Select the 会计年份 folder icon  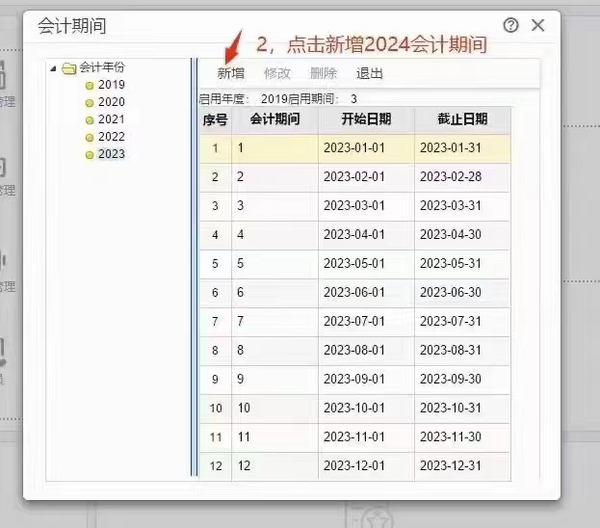69,68
